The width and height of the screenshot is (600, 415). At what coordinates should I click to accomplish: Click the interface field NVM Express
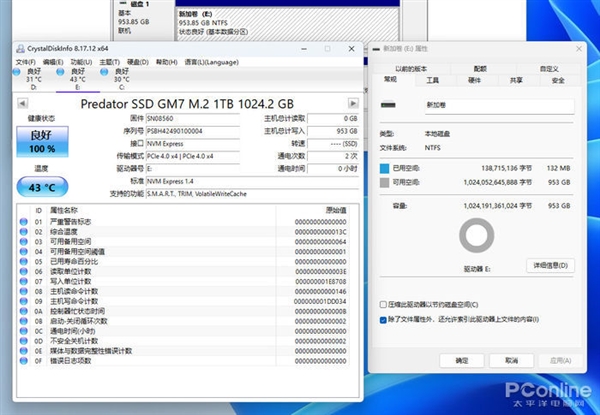193,144
